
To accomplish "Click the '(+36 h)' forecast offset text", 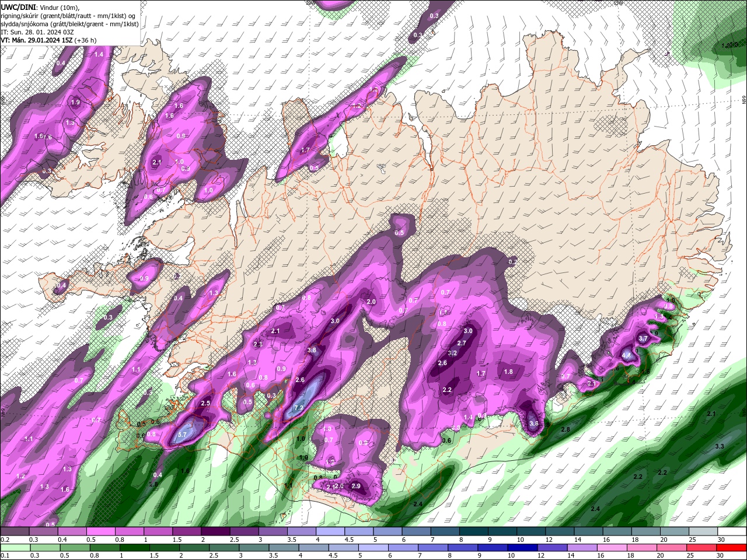I will pos(86,40).
